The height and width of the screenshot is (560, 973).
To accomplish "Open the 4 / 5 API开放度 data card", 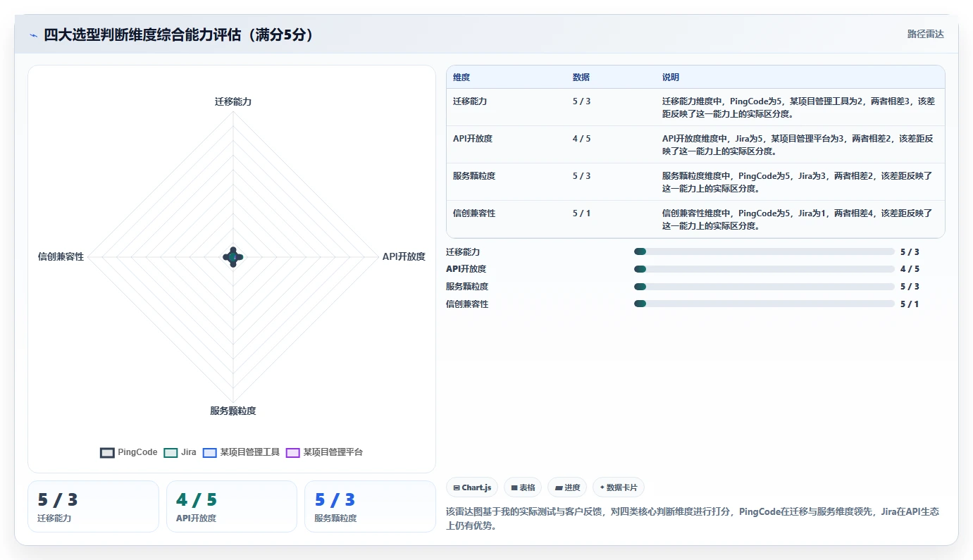I will 232,506.
